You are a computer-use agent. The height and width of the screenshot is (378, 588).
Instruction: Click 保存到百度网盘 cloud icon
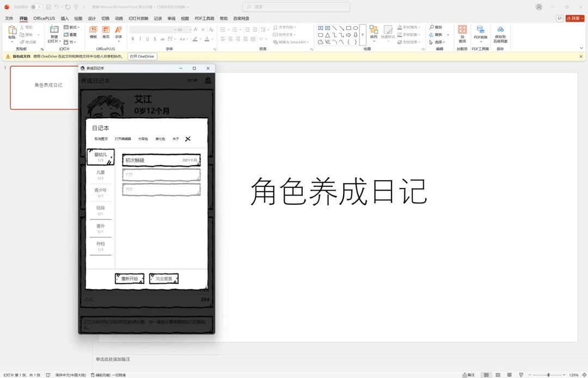[500, 29]
